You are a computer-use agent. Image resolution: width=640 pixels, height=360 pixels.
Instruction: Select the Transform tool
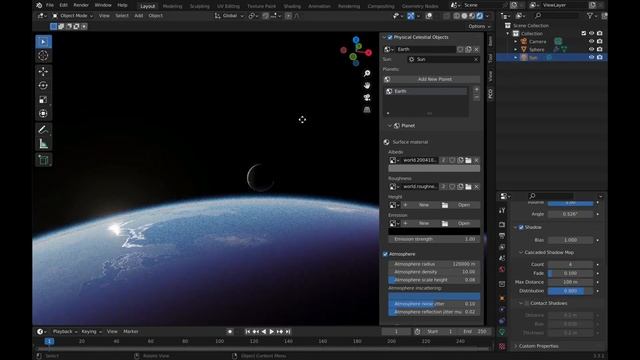43,113
